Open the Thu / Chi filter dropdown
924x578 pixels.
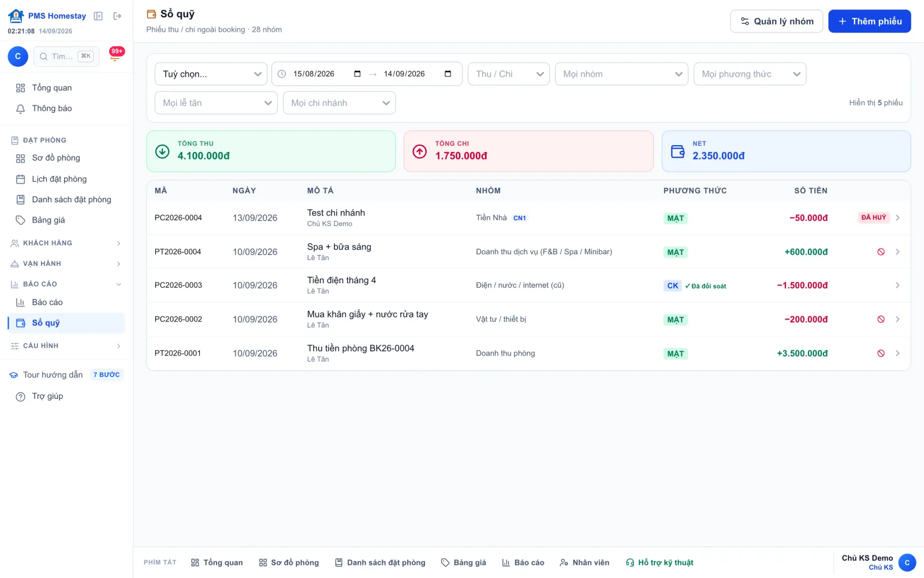[x=509, y=74]
